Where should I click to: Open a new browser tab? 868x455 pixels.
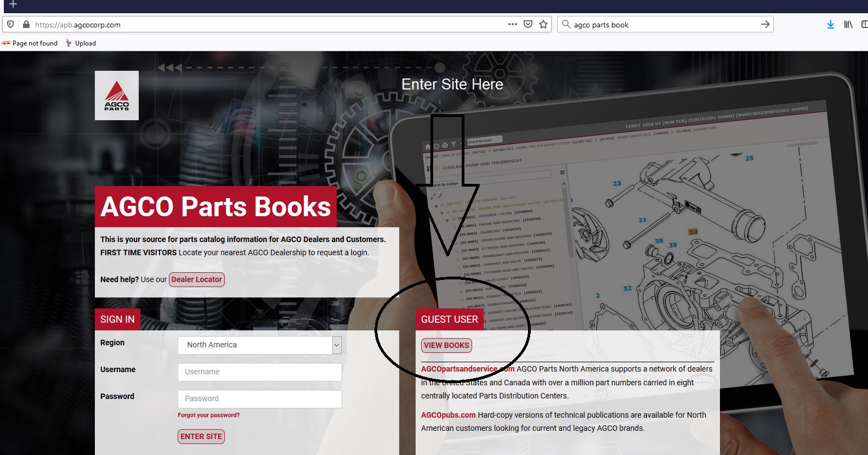(13, 4)
